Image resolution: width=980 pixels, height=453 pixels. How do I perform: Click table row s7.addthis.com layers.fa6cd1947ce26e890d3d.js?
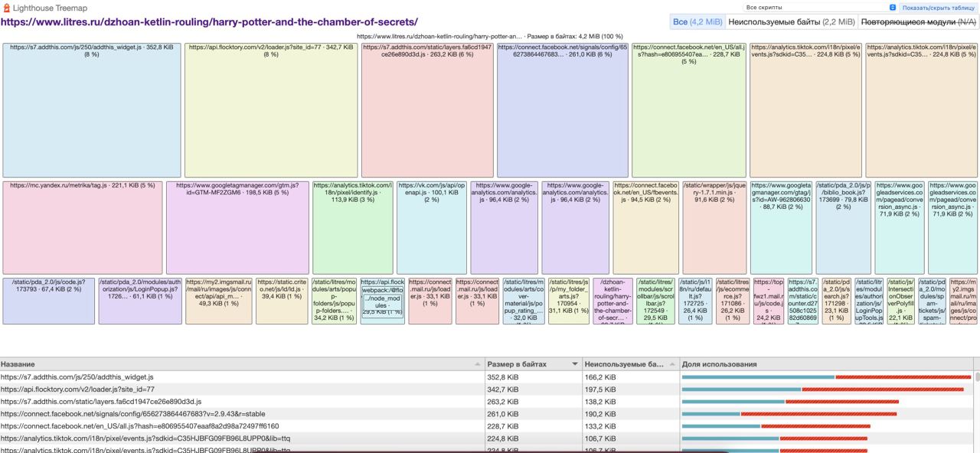tap(487, 402)
